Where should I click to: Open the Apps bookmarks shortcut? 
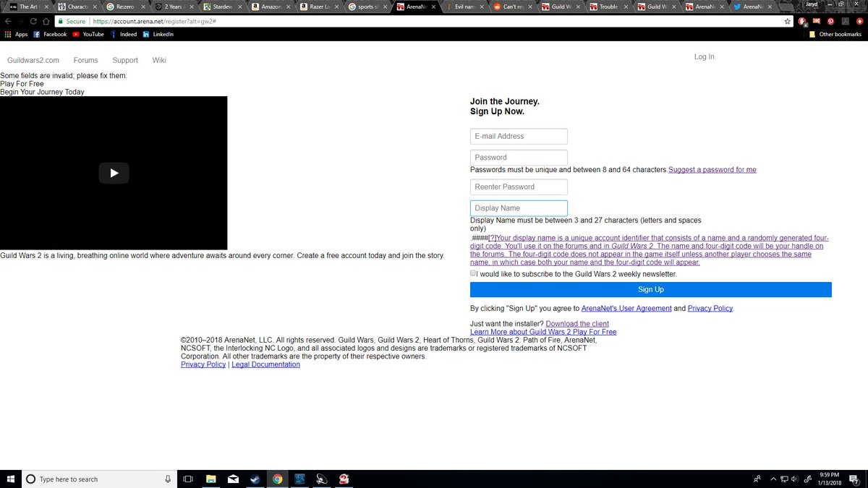coord(16,34)
